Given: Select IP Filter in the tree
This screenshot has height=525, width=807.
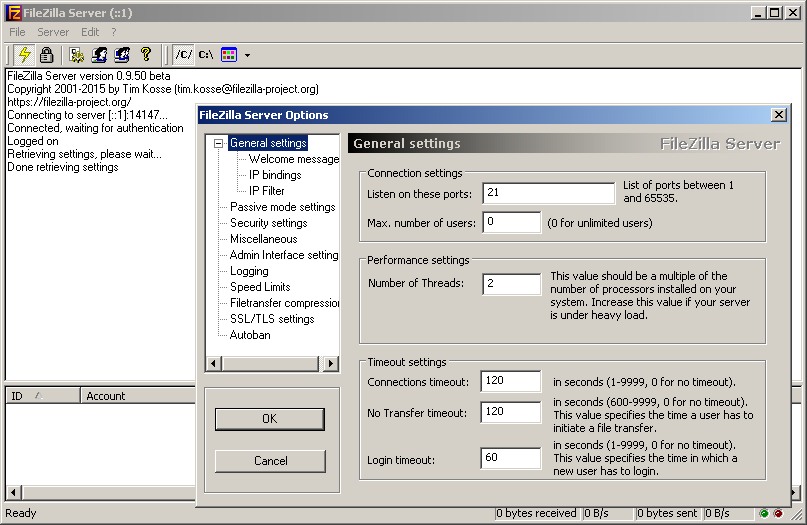Looking at the screenshot, I should pyautogui.click(x=267, y=191).
